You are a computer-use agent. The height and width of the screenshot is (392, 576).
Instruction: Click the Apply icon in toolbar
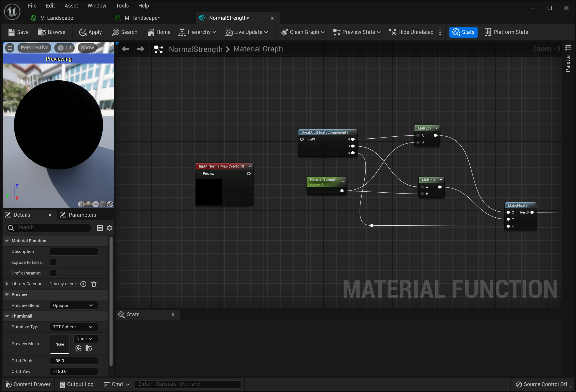[x=83, y=32]
